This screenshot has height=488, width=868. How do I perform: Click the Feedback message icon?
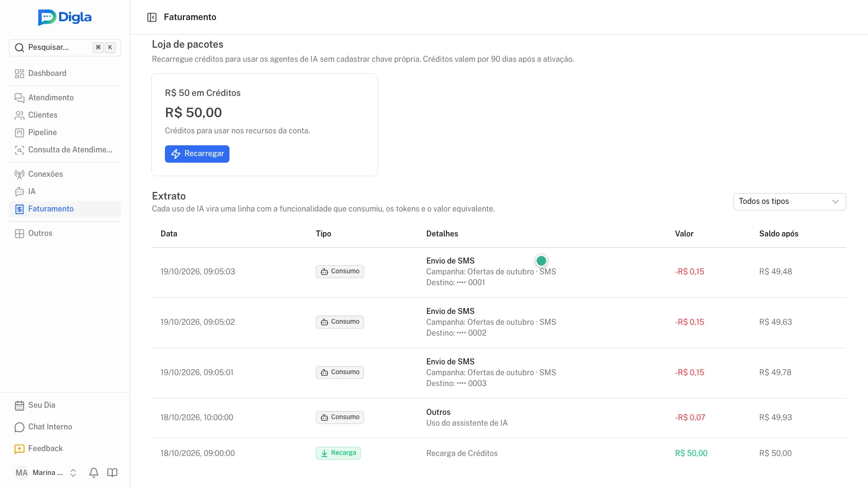pyautogui.click(x=20, y=449)
